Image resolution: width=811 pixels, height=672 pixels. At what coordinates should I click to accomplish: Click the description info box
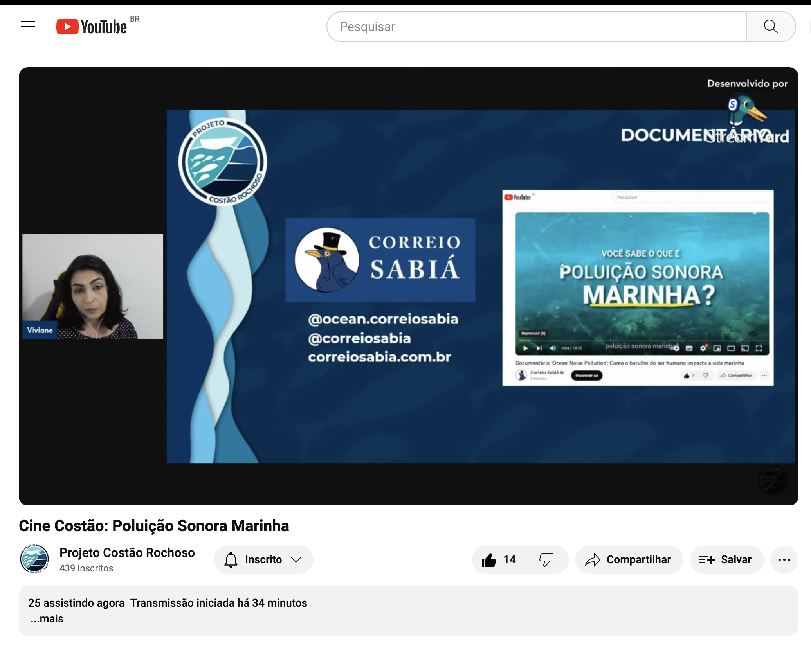pyautogui.click(x=509, y=610)
